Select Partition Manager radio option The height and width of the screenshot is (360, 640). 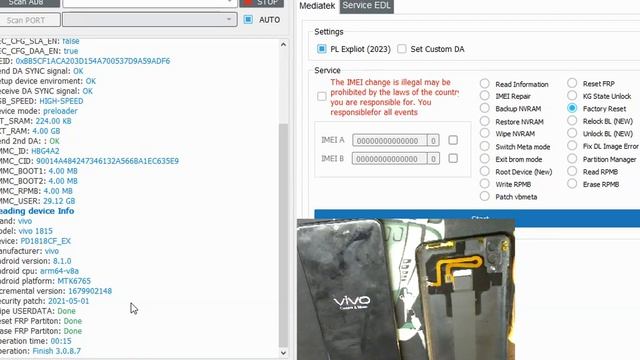pyautogui.click(x=572, y=159)
